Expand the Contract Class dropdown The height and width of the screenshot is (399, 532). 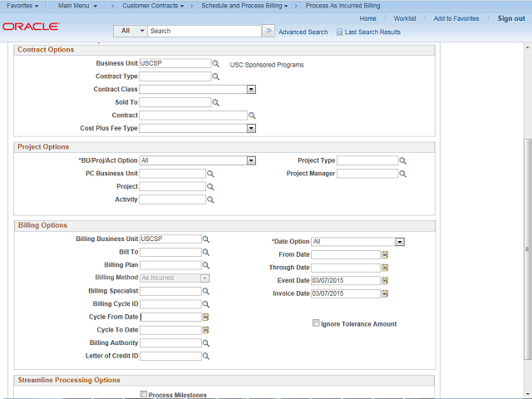pyautogui.click(x=251, y=89)
